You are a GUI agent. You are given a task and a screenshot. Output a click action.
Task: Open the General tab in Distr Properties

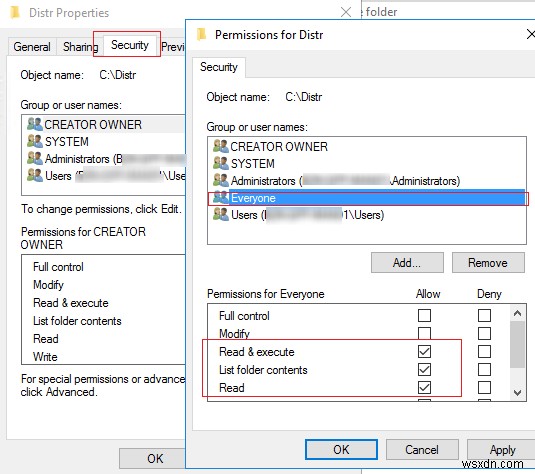pyautogui.click(x=32, y=46)
